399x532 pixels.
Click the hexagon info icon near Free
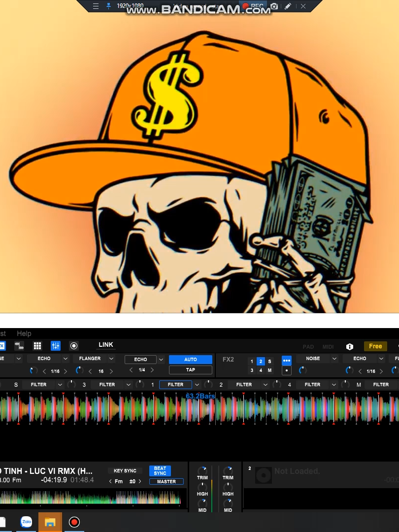click(349, 346)
